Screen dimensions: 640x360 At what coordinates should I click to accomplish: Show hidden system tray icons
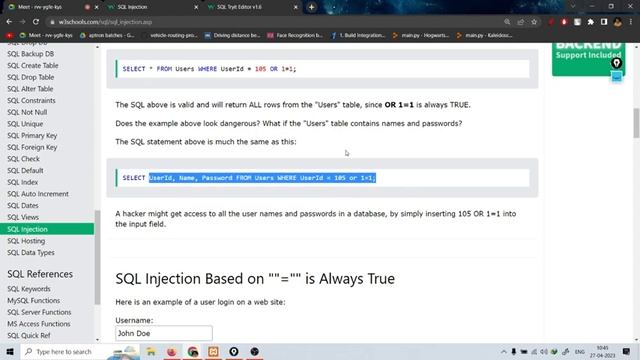click(x=504, y=352)
